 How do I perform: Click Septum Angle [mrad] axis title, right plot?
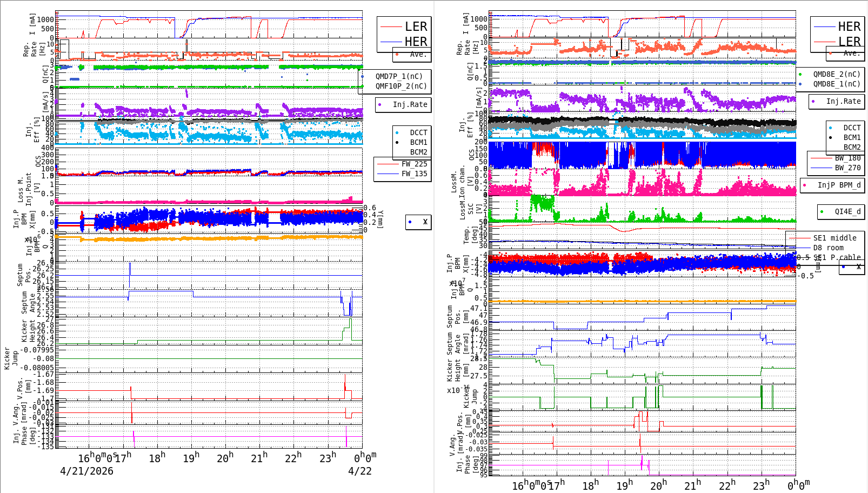[457, 344]
